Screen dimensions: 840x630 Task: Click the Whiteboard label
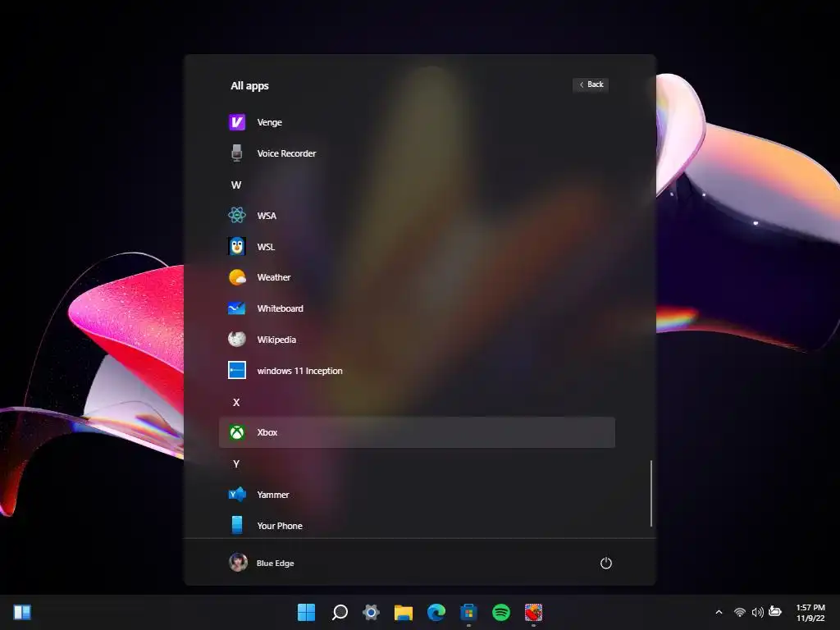(x=281, y=308)
